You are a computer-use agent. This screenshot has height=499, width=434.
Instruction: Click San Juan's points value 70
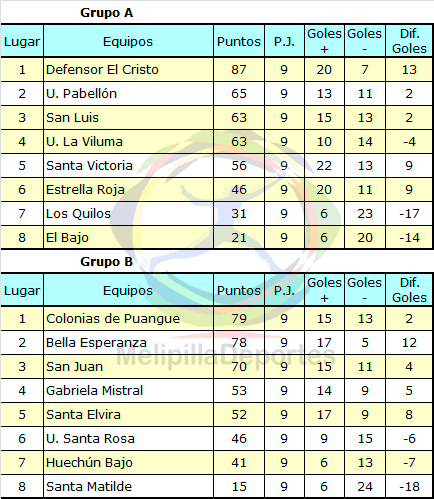click(x=239, y=367)
